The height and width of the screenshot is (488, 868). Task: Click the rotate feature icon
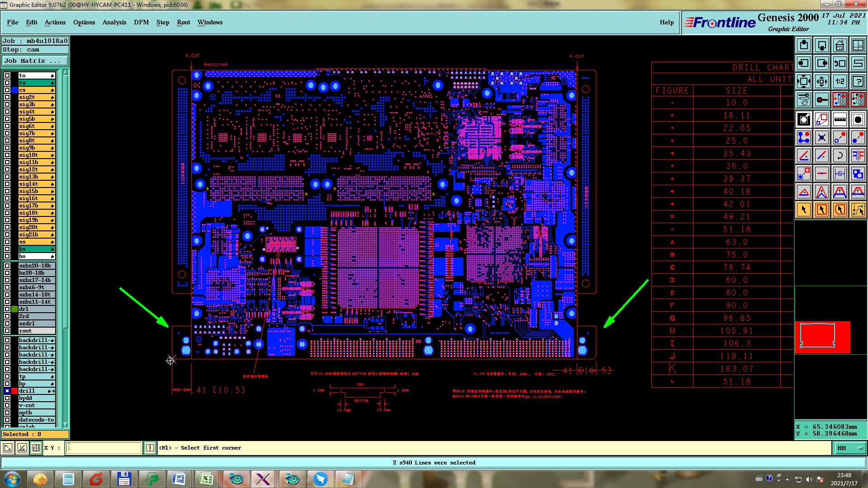click(840, 155)
